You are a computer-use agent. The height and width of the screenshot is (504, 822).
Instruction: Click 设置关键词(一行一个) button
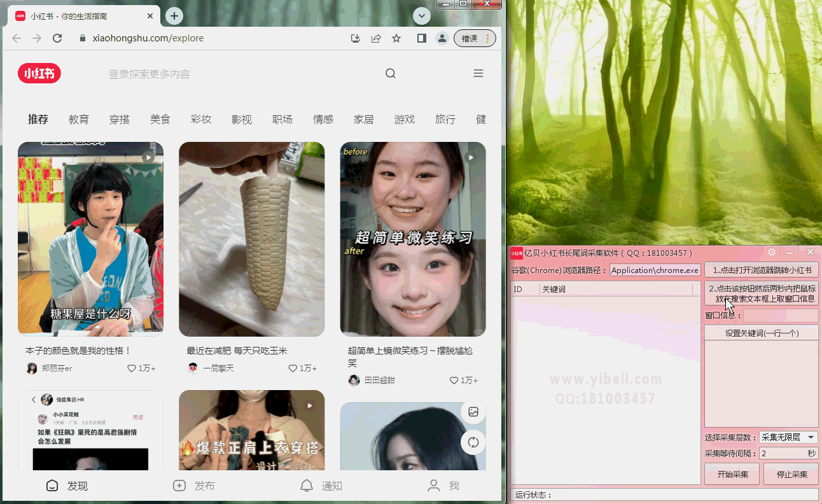pyautogui.click(x=762, y=333)
